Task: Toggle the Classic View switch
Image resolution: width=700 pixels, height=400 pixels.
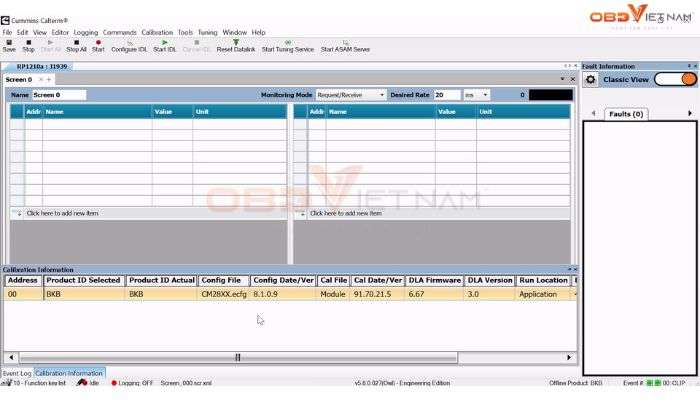Action: [675, 79]
